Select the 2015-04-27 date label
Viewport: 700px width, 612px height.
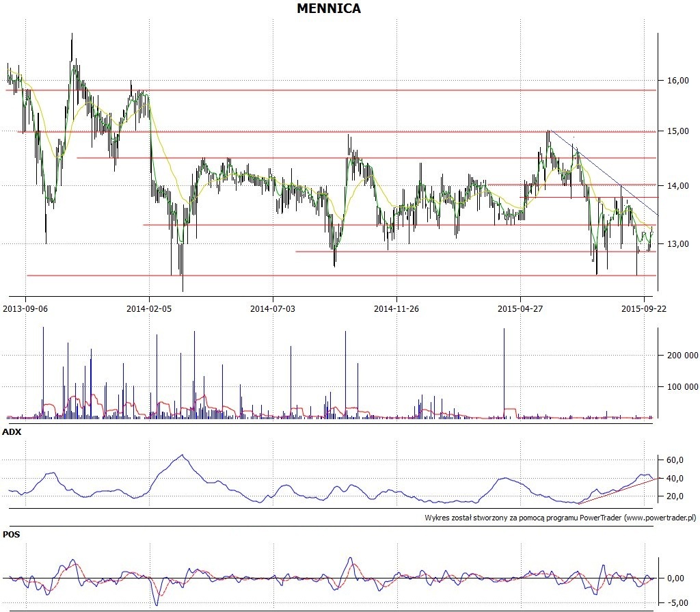click(520, 308)
